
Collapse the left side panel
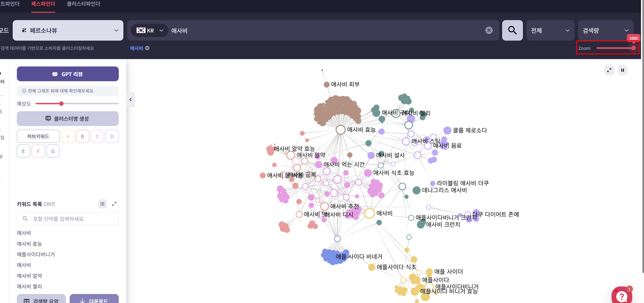[x=131, y=100]
